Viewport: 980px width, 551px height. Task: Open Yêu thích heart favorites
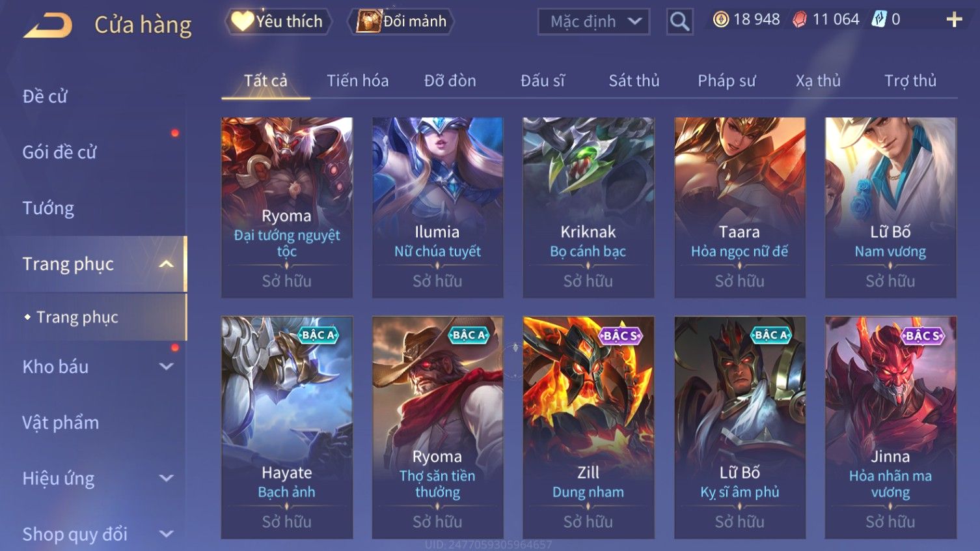[278, 21]
